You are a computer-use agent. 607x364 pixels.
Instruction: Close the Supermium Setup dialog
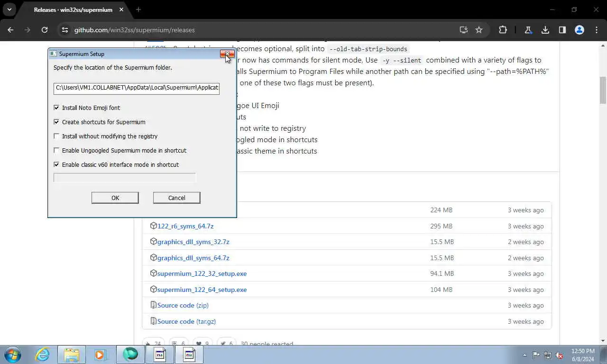[x=227, y=54]
